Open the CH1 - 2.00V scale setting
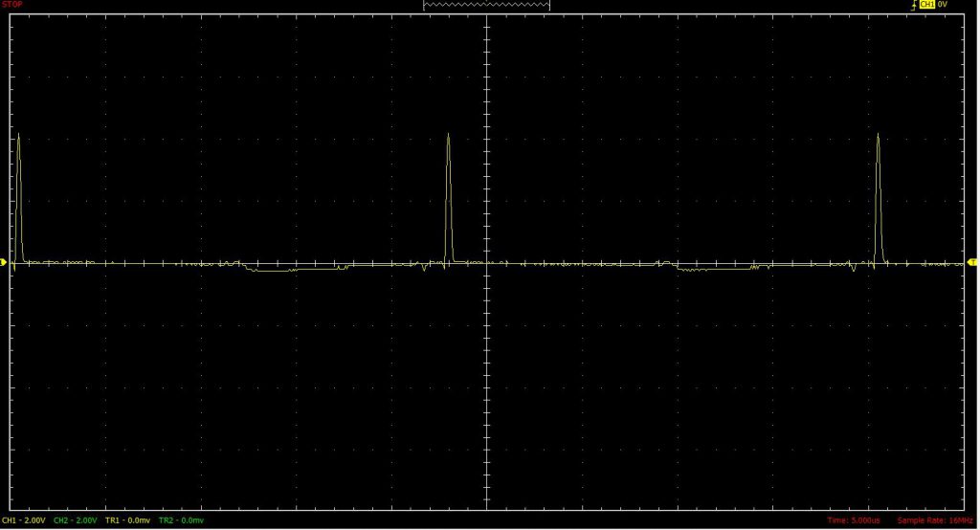980x530 pixels. point(24,520)
